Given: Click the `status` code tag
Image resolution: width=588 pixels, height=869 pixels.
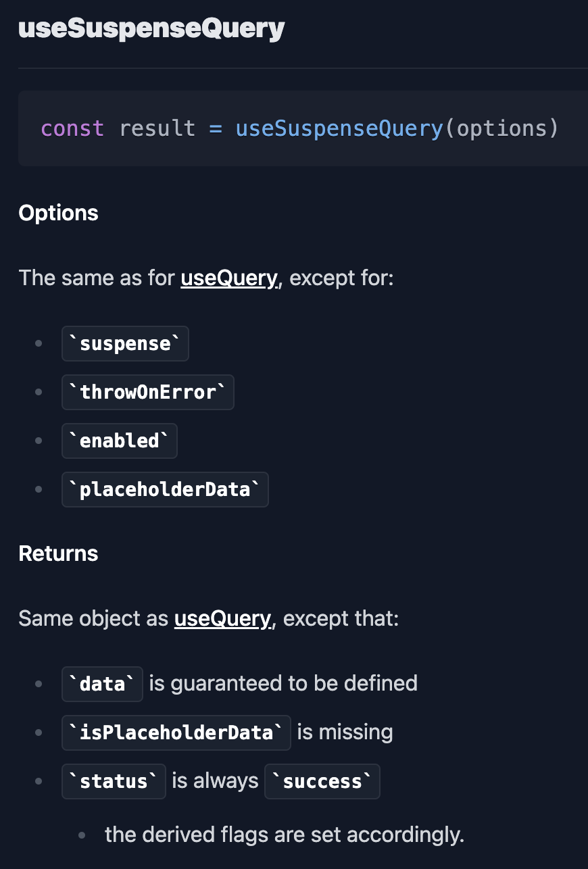Looking at the screenshot, I should pyautogui.click(x=114, y=781).
